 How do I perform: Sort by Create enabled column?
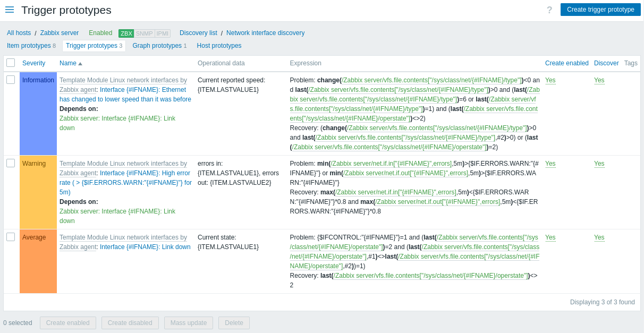(x=567, y=63)
